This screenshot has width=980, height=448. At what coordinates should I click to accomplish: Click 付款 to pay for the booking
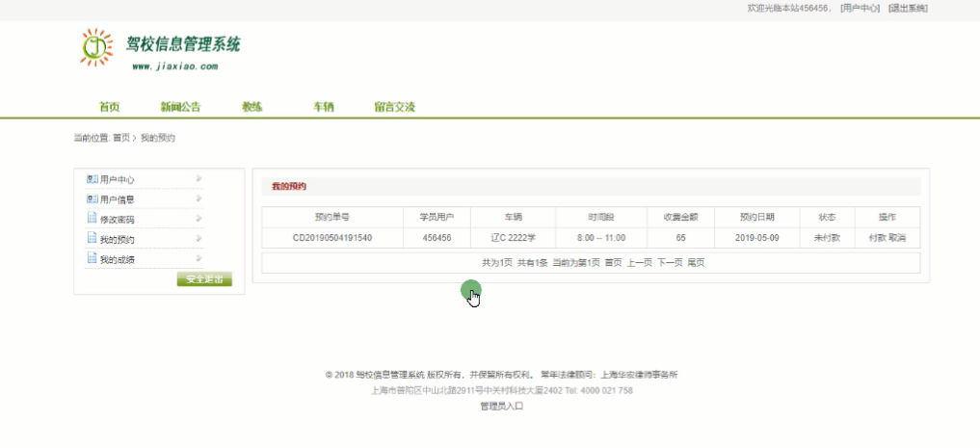[877, 238]
